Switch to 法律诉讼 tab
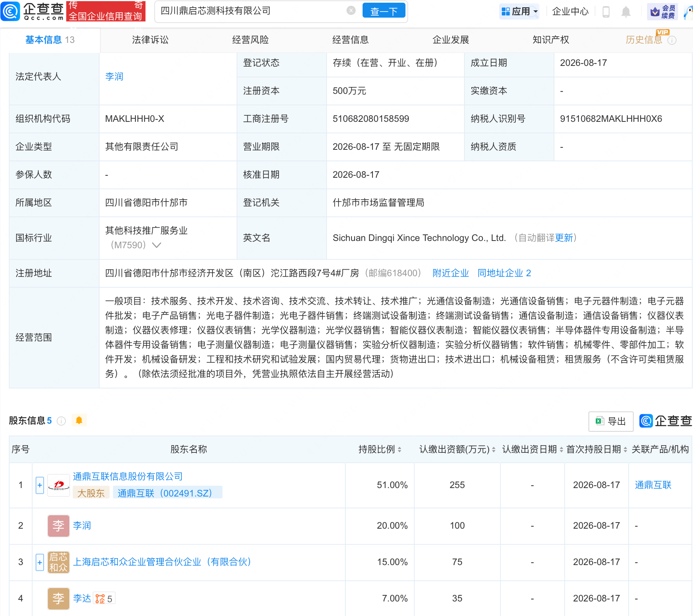This screenshot has height=616, width=693. [x=150, y=40]
